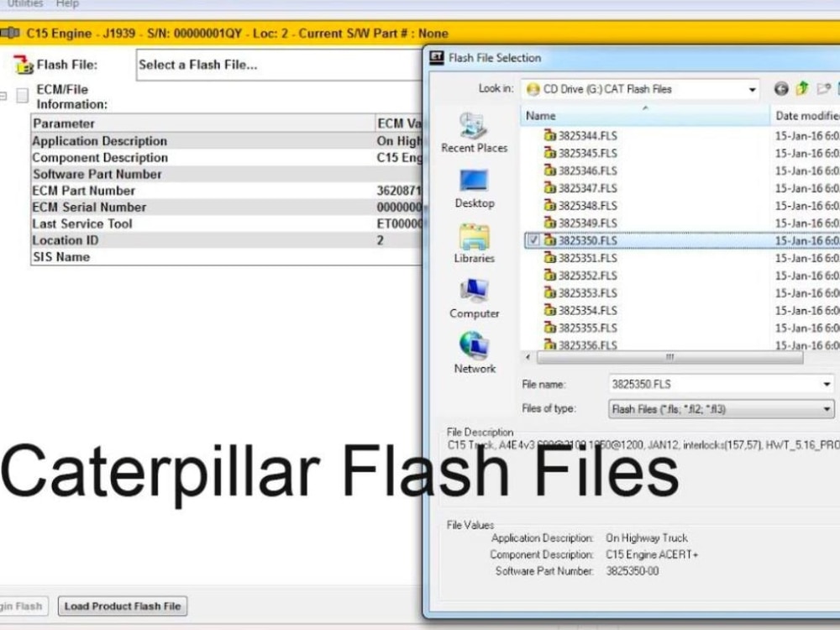The image size is (840, 630).
Task: Collapse the ECM/File Information tree expander
Action: coord(3,96)
